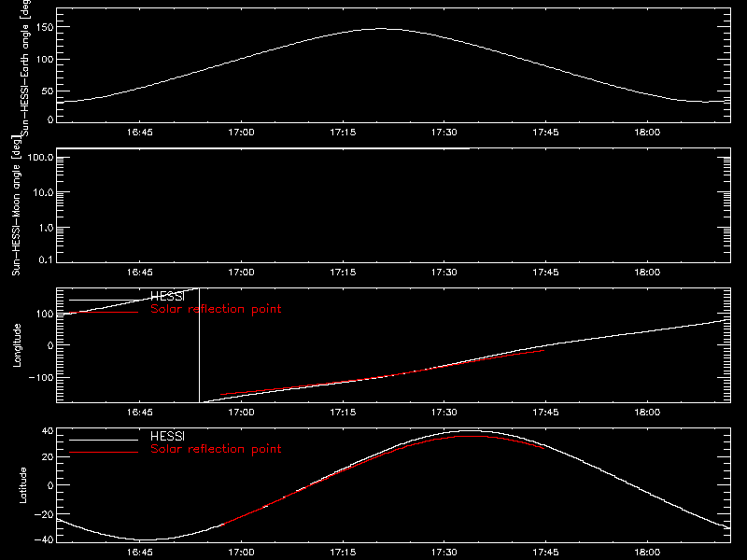Viewport: 747px width, 560px height.
Task: Click the white legend line sample in Latitude plot
Action: pos(104,440)
